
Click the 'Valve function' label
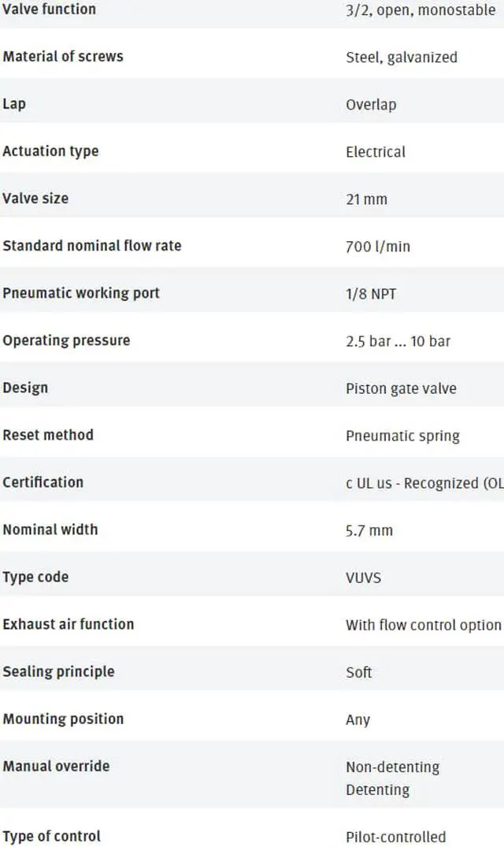point(49,9)
